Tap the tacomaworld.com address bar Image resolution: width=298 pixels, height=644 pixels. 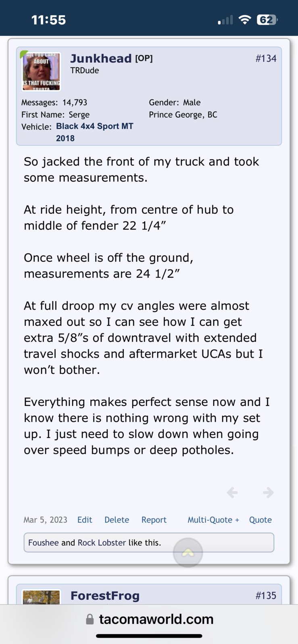[149, 619]
